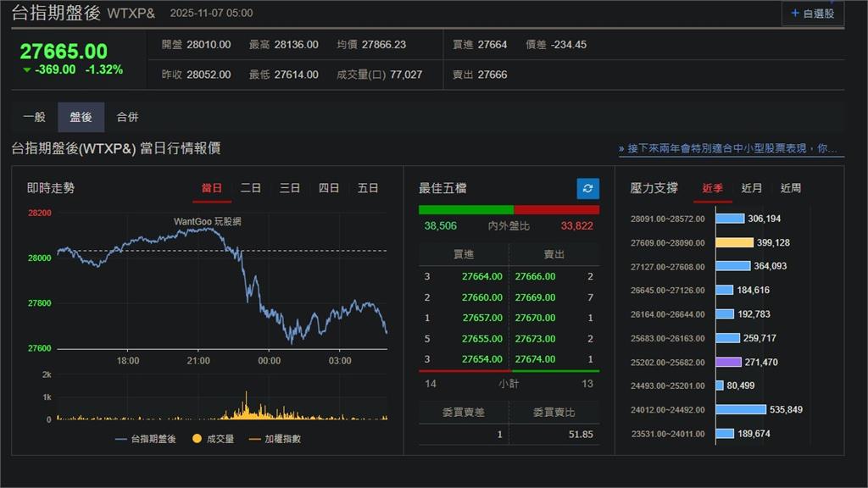This screenshot has width=868, height=488.
Task: Click the bid price 27664.00 in 買進 column
Action: (481, 276)
